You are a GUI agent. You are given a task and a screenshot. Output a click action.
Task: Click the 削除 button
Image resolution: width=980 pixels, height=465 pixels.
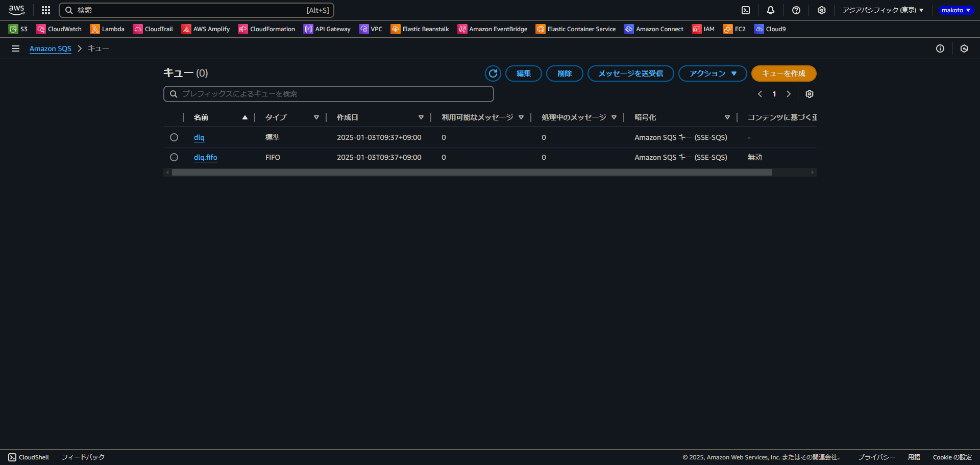point(565,74)
